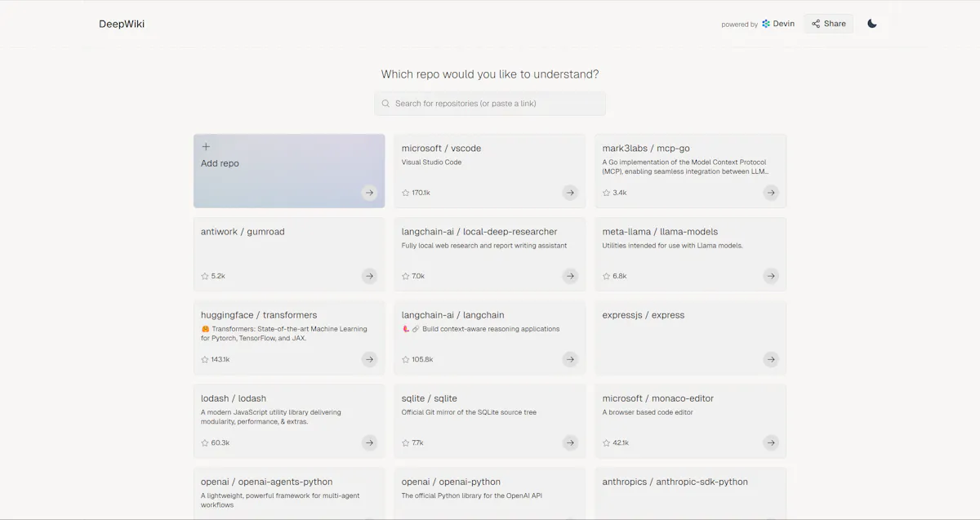
Task: Open arrow on huggingface / transformers card
Action: pos(369,359)
